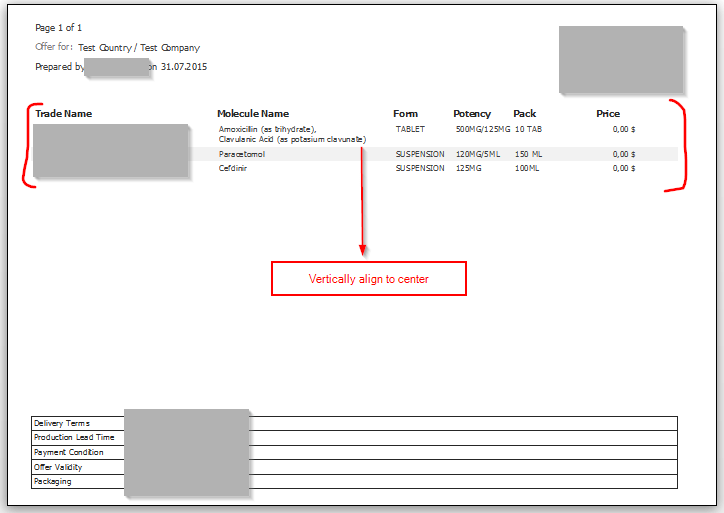The image size is (724, 513).
Task: Click the 'Packaging' row label
Action: pyautogui.click(x=53, y=482)
